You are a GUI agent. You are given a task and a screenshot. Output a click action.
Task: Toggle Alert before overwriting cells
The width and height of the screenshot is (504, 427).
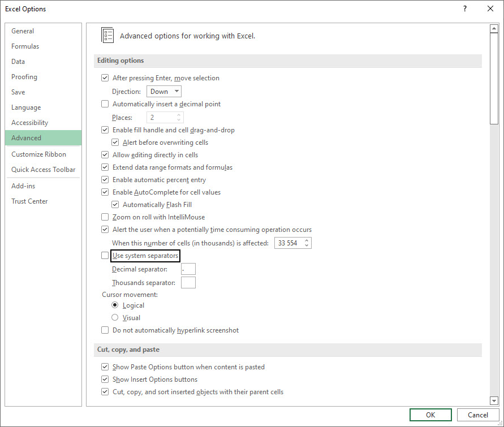(115, 143)
